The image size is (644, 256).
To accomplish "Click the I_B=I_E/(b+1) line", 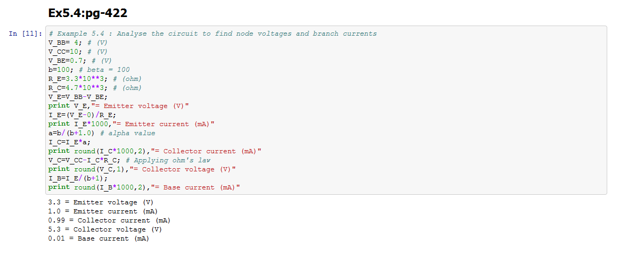I will point(78,178).
